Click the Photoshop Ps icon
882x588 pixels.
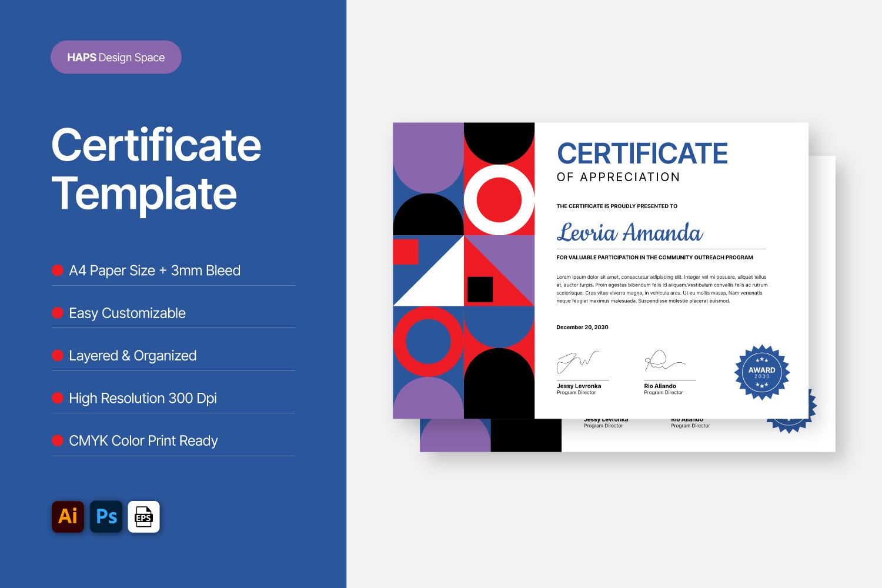[106, 516]
